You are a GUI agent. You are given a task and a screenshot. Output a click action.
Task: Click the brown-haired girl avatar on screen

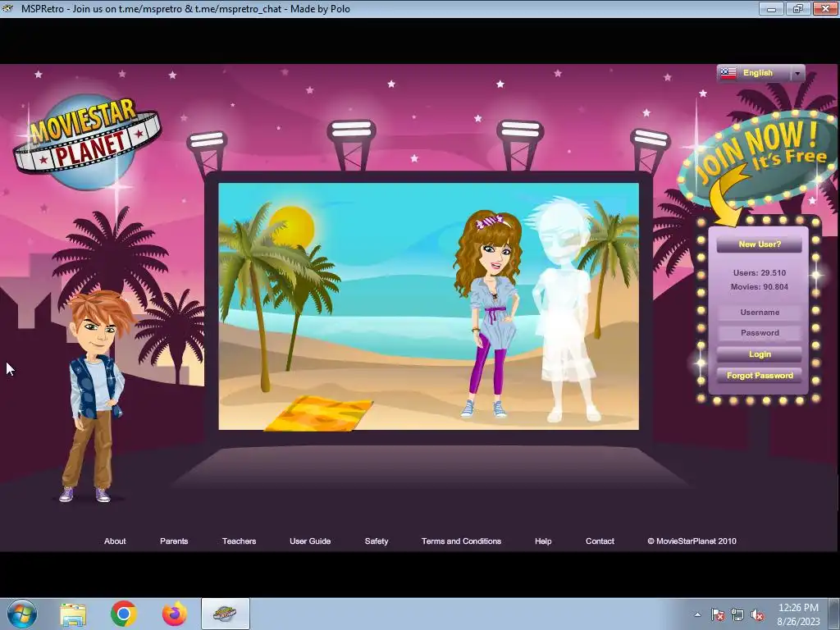(488, 313)
